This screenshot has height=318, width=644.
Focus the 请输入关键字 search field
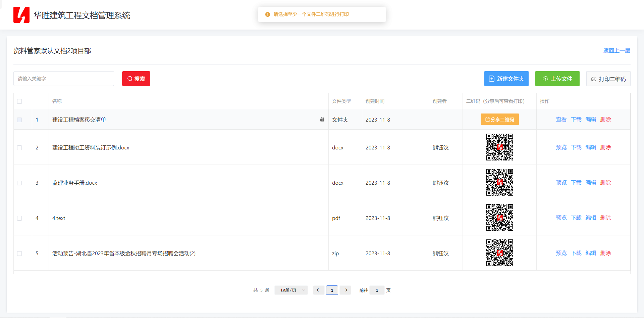point(64,79)
